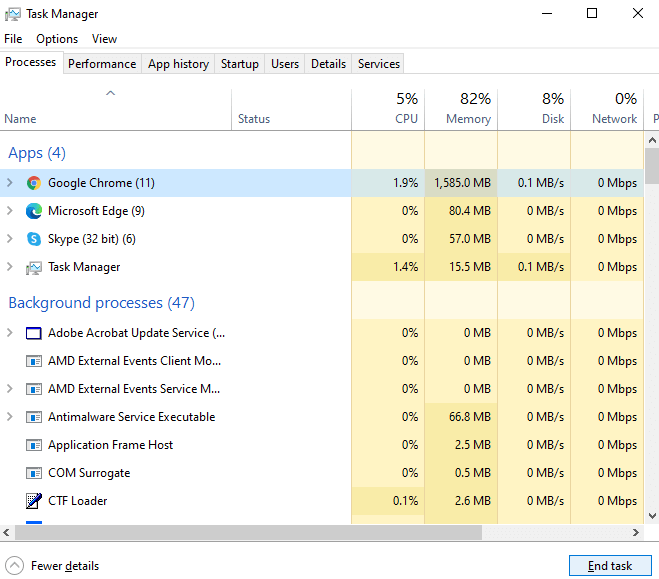659x579 pixels.
Task: Click Chrome's 1,585.0 MB memory value
Action: coord(462,183)
